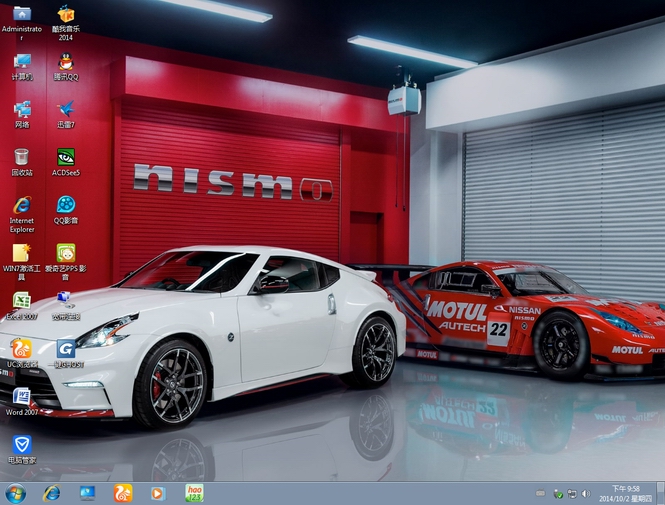
Task: Launch 迅雷7 from the desktop
Action: click(x=66, y=114)
